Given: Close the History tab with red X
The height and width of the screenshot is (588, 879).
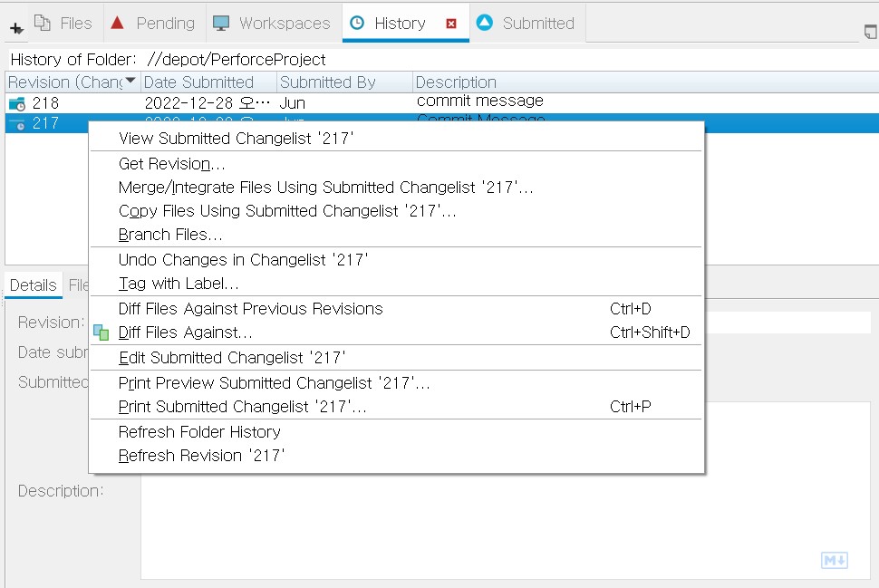Looking at the screenshot, I should click(451, 24).
